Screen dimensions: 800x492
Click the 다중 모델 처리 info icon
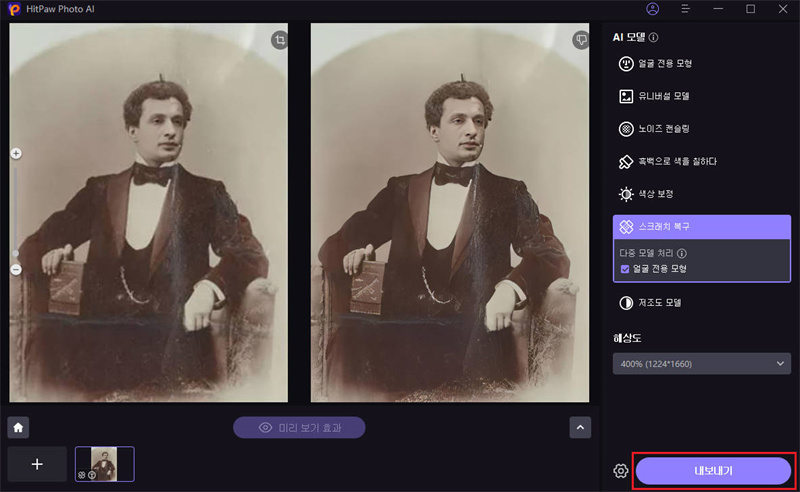(x=682, y=253)
